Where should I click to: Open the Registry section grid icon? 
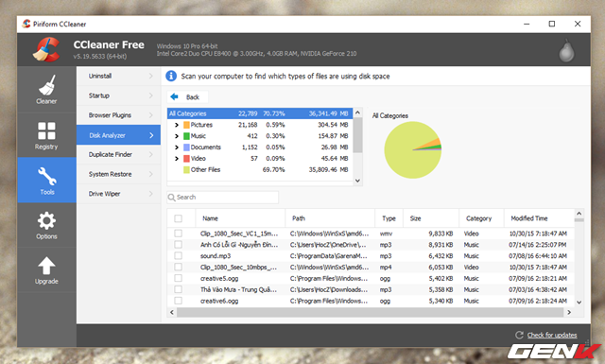pyautogui.click(x=46, y=130)
